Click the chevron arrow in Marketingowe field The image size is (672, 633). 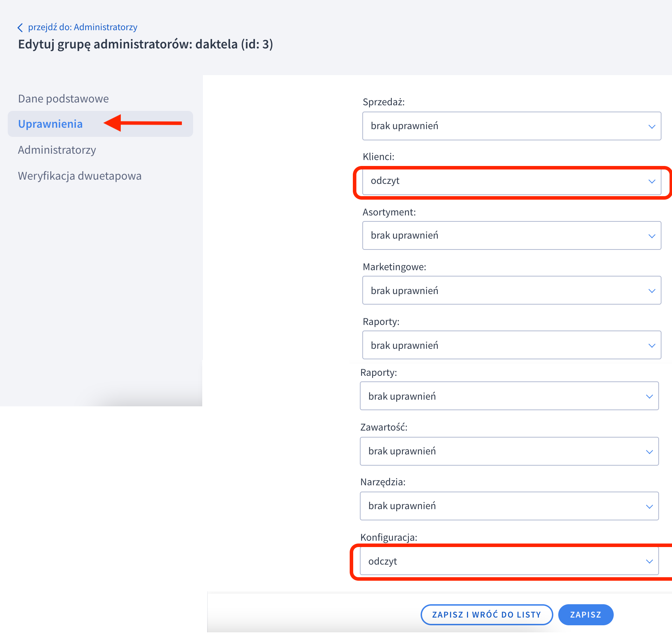pos(652,291)
